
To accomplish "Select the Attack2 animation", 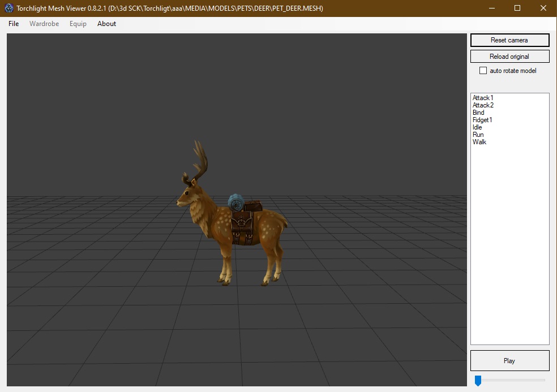I will pos(483,105).
